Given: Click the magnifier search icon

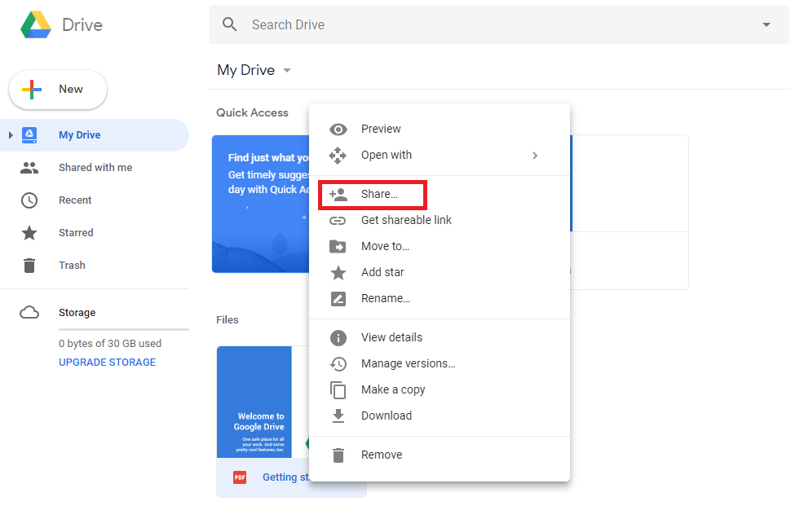Looking at the screenshot, I should point(230,24).
